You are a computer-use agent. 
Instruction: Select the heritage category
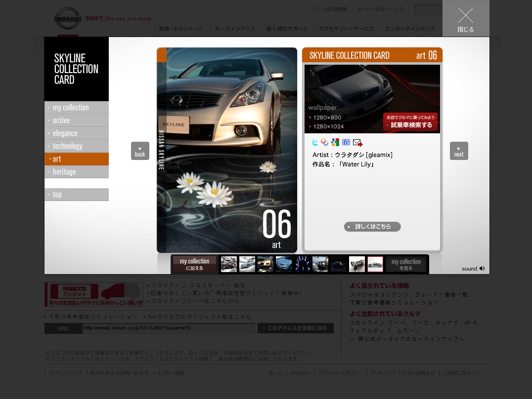click(77, 172)
